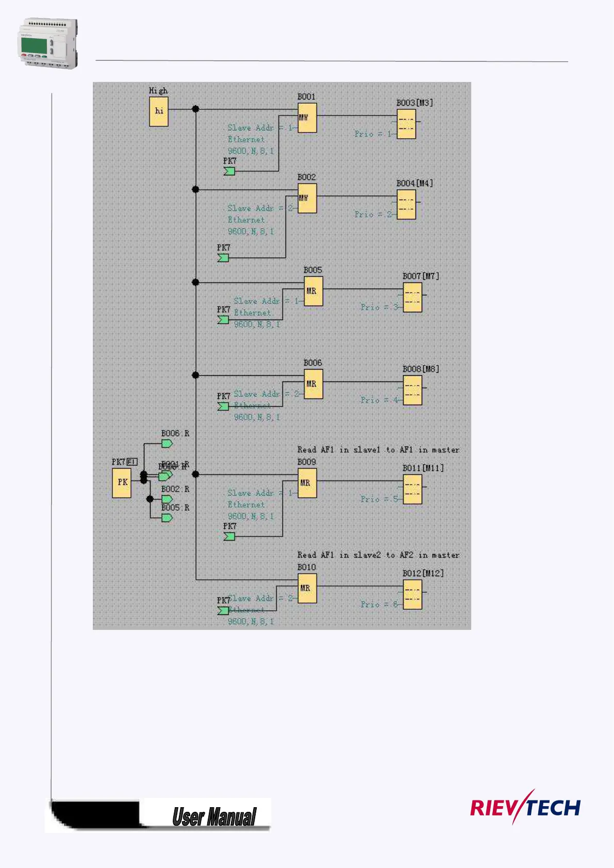This screenshot has width=614, height=868.
Task: Click the B011[M11] flag block
Action: [x=412, y=489]
